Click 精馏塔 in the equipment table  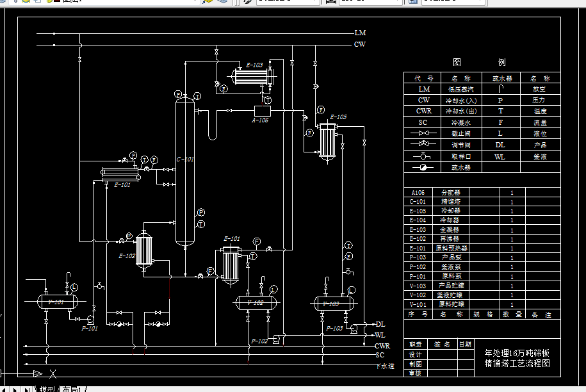[x=451, y=201]
